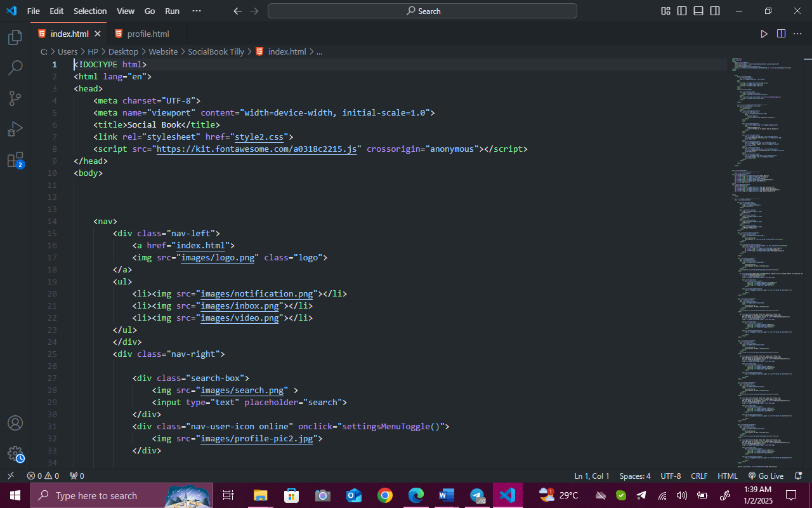Expand the Users breadcrumb segment

click(67, 52)
